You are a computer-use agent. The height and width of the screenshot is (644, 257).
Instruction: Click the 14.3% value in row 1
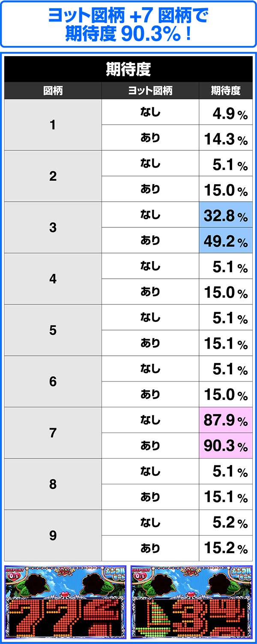click(x=226, y=138)
